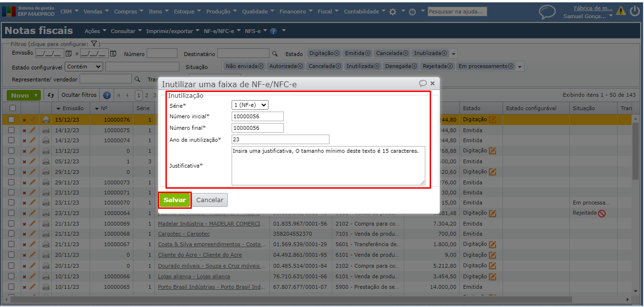
Task: Click the delete X icon on row 15/12/23
Action: click(x=24, y=120)
